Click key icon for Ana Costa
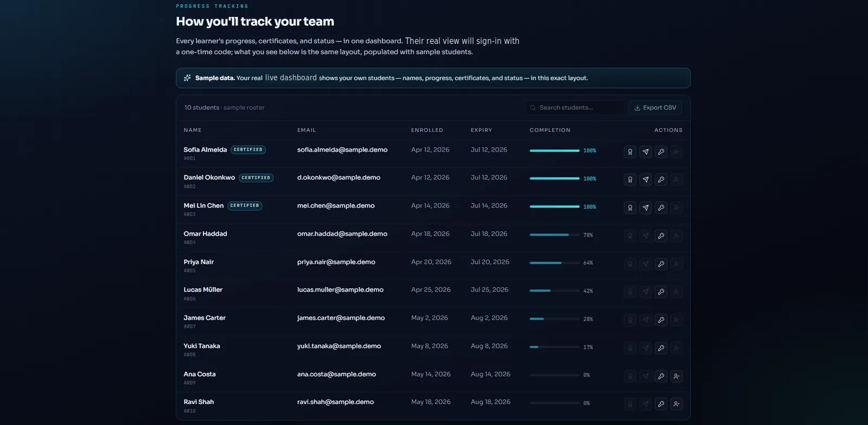The height and width of the screenshot is (425, 868). 661,376
